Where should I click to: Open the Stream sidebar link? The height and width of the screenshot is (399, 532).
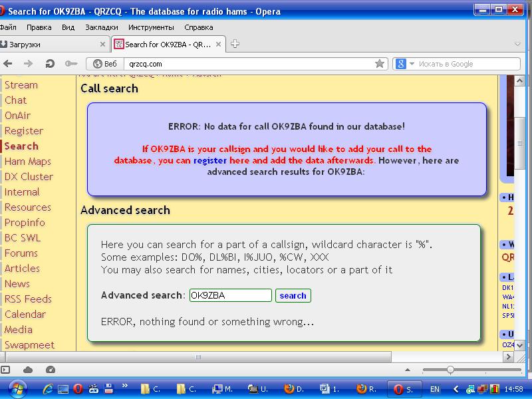click(x=21, y=85)
